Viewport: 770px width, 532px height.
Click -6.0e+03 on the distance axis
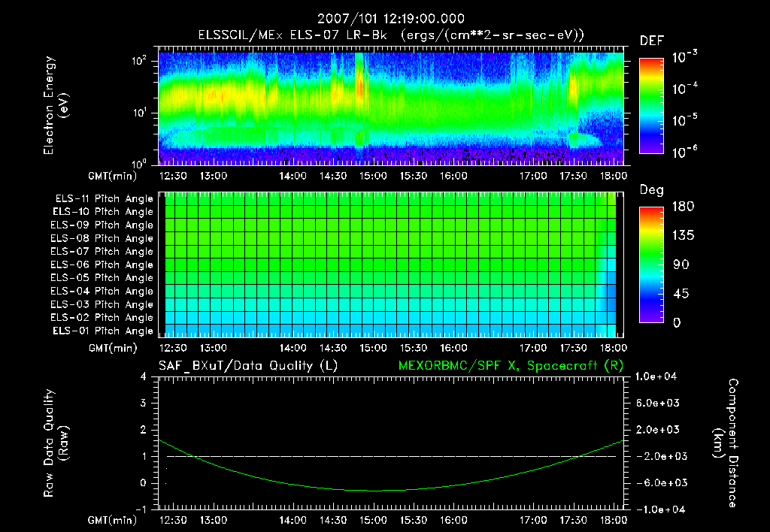(x=657, y=483)
